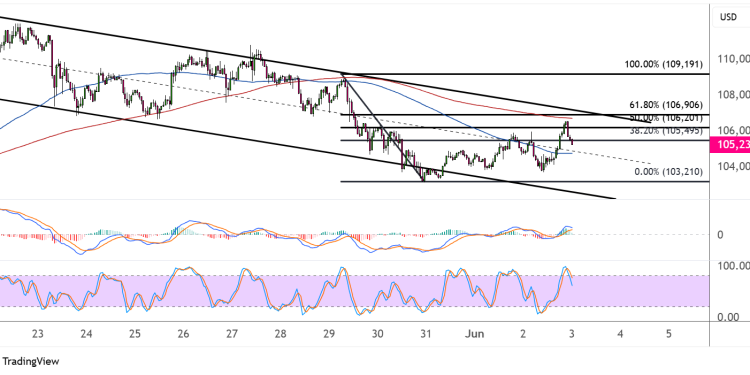Click date label 26 on time axis

[x=183, y=334]
